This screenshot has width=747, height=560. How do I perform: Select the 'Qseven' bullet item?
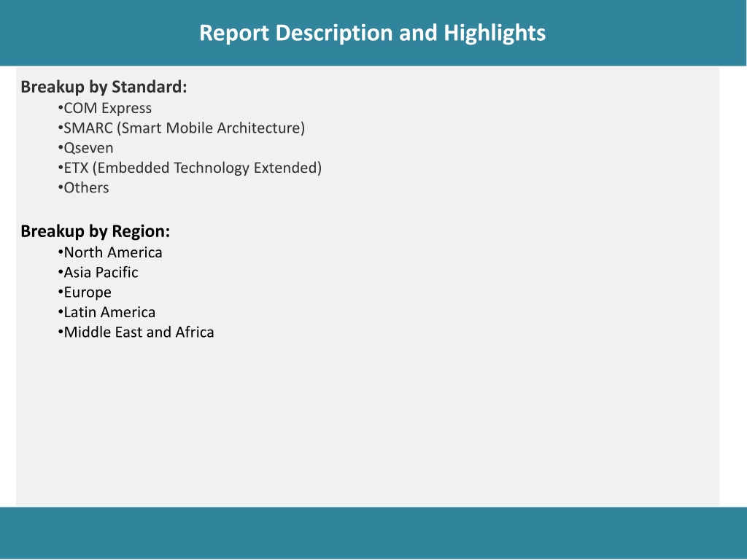pos(86,148)
